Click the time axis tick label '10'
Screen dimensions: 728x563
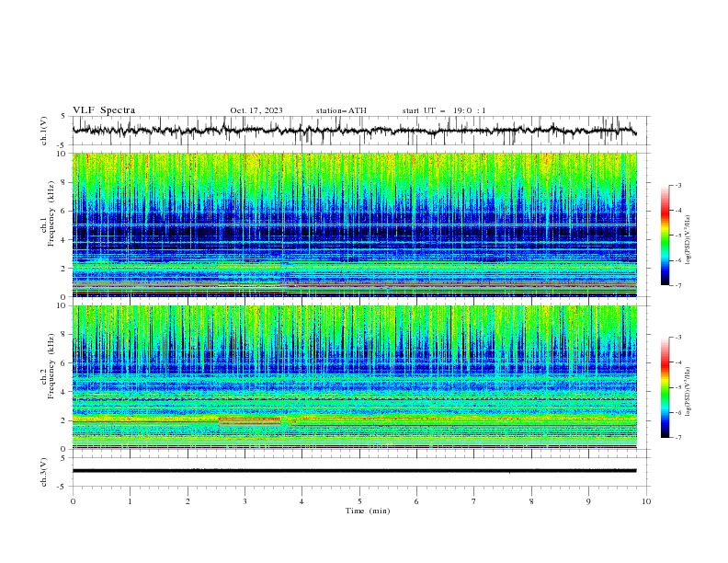(x=646, y=501)
